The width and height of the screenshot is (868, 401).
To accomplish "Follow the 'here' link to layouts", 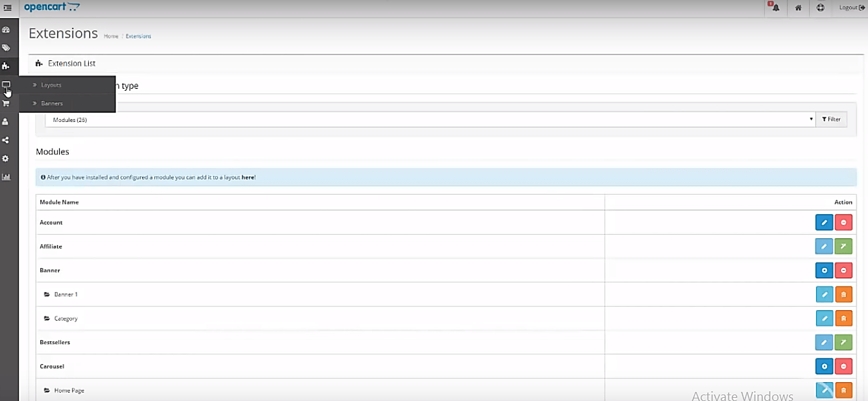I will point(248,177).
